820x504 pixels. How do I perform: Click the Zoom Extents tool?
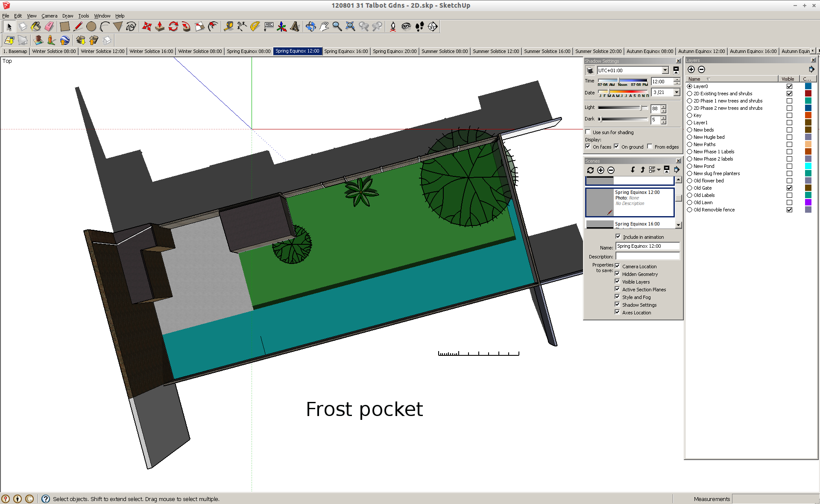click(351, 26)
